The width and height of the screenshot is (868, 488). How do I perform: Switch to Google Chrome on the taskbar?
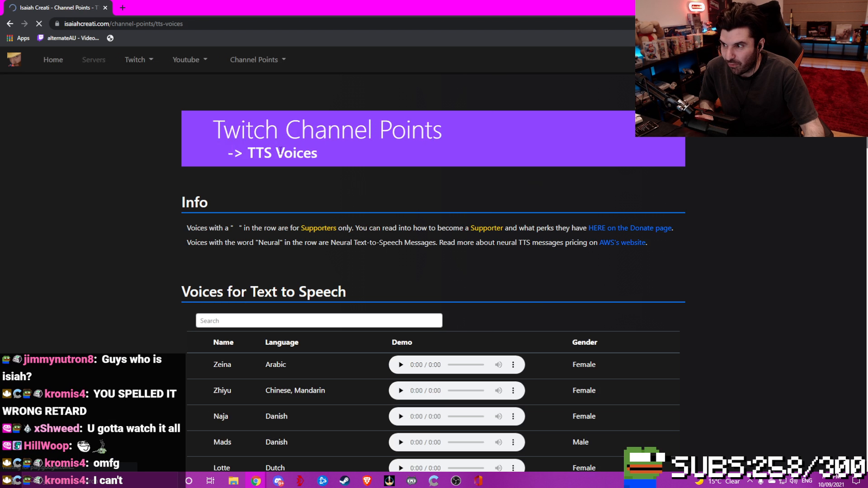(256, 480)
